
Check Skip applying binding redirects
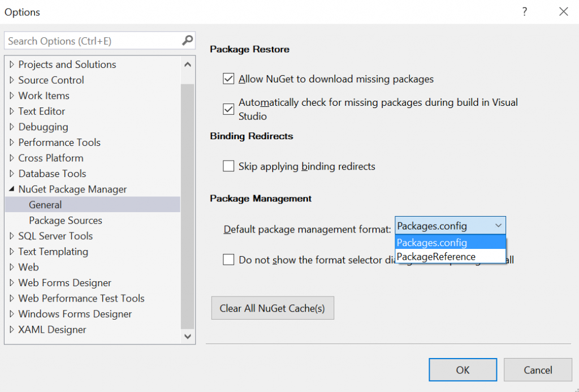point(228,166)
